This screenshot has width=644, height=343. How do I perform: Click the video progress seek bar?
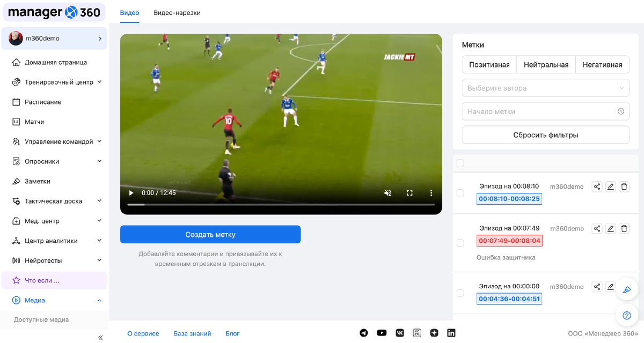[x=281, y=205]
